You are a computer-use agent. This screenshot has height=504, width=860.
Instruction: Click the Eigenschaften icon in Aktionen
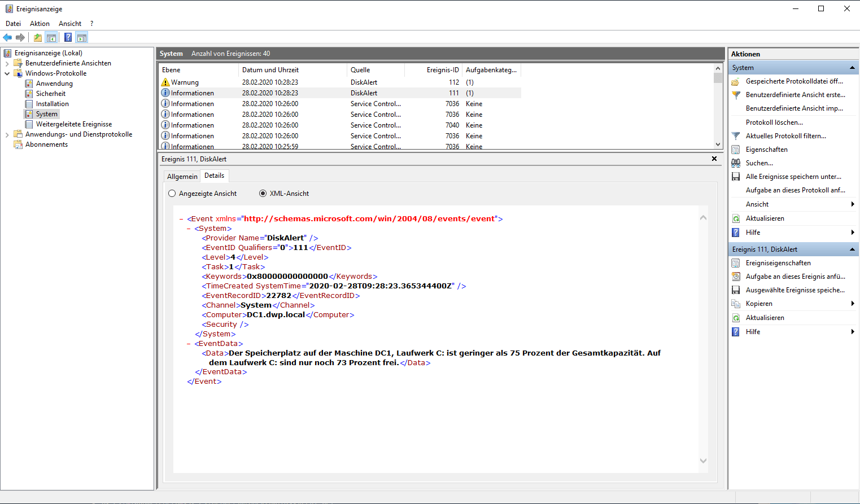(736, 150)
